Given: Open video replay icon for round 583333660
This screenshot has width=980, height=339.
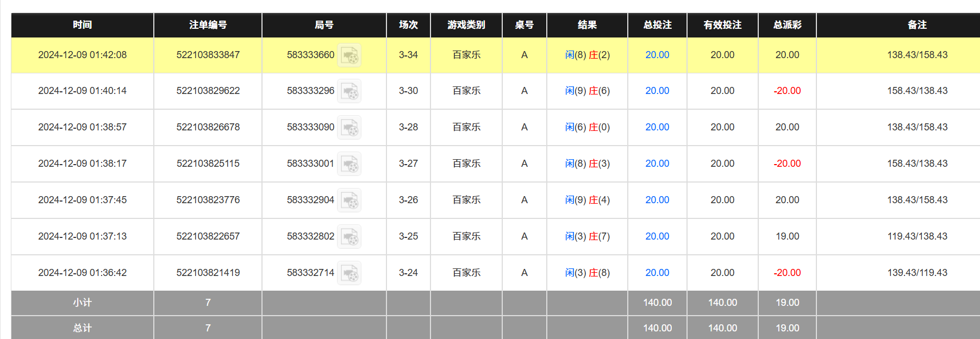Looking at the screenshot, I should 349,55.
